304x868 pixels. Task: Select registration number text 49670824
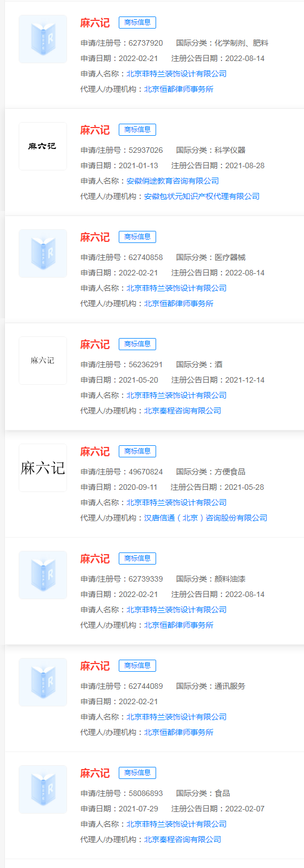pyautogui.click(x=146, y=472)
